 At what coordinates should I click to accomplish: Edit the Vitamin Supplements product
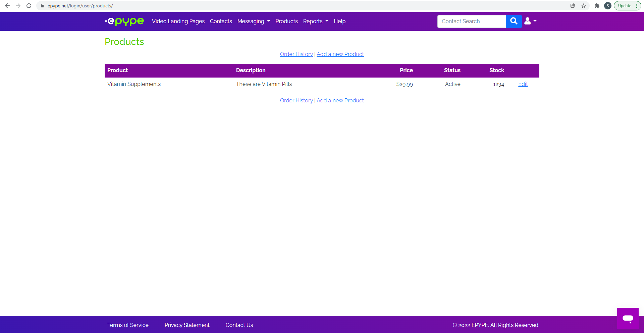(523, 84)
